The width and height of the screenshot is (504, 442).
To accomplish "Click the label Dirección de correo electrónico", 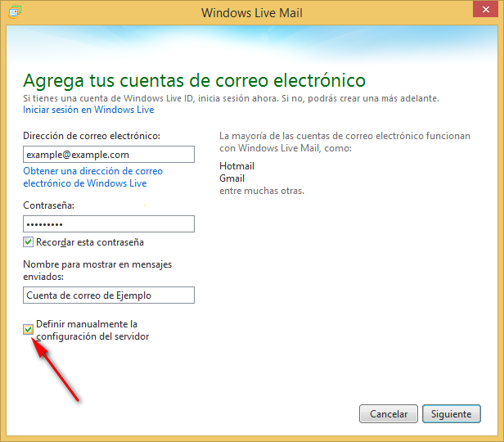I will point(92,136).
